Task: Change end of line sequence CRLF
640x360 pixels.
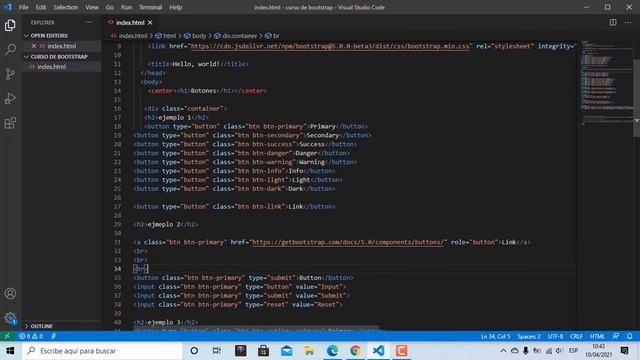Action: (x=576, y=336)
